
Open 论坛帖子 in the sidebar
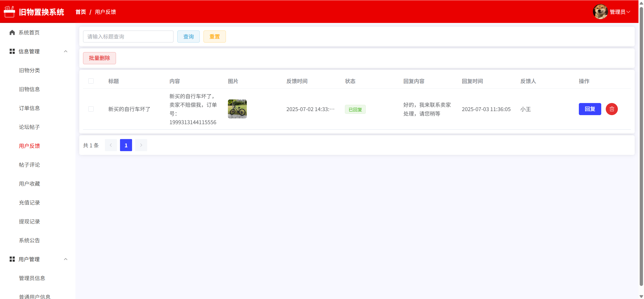pos(29,127)
